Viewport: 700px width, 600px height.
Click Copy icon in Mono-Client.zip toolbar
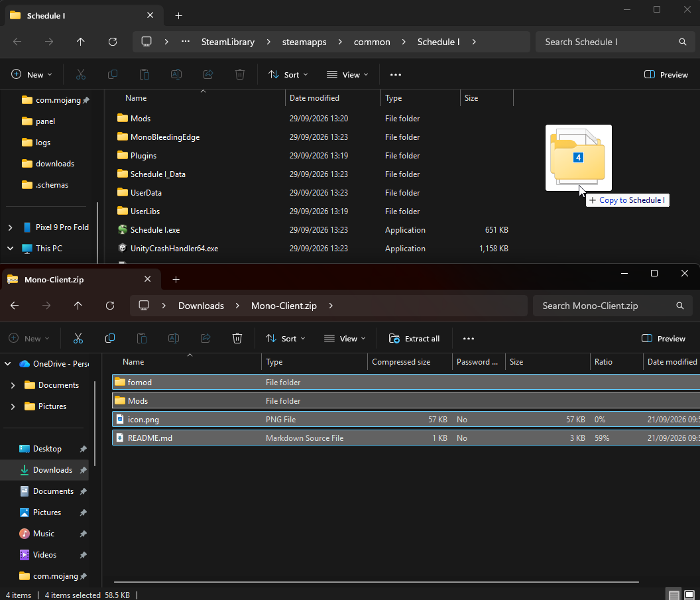point(110,338)
